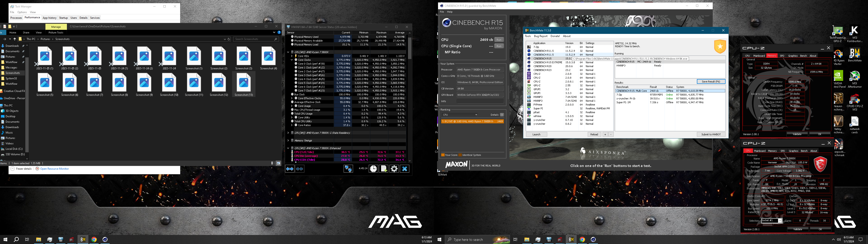This screenshot has width=868, height=244.
Task: Click taskbar Type here to search box
Action: (x=478, y=240)
